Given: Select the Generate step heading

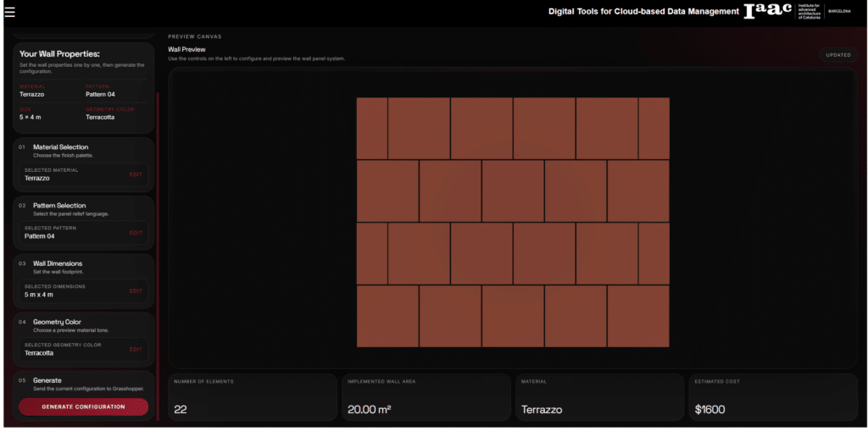Looking at the screenshot, I should point(47,380).
